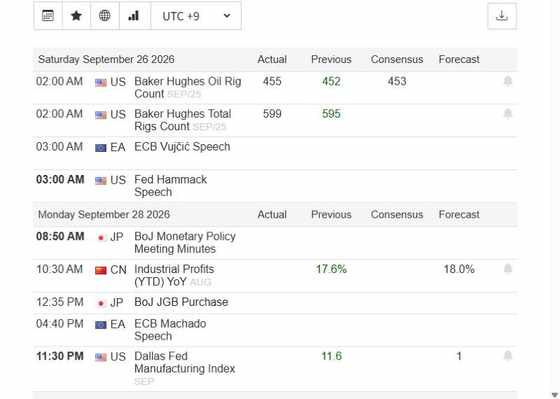The height and width of the screenshot is (399, 560).
Task: Open ECB Machado Speech event
Action: pyautogui.click(x=170, y=330)
